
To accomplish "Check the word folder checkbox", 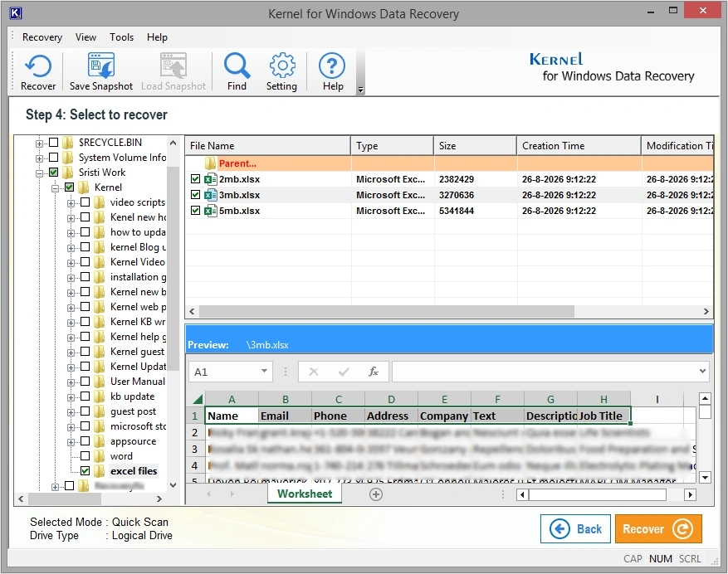I will pyautogui.click(x=85, y=455).
